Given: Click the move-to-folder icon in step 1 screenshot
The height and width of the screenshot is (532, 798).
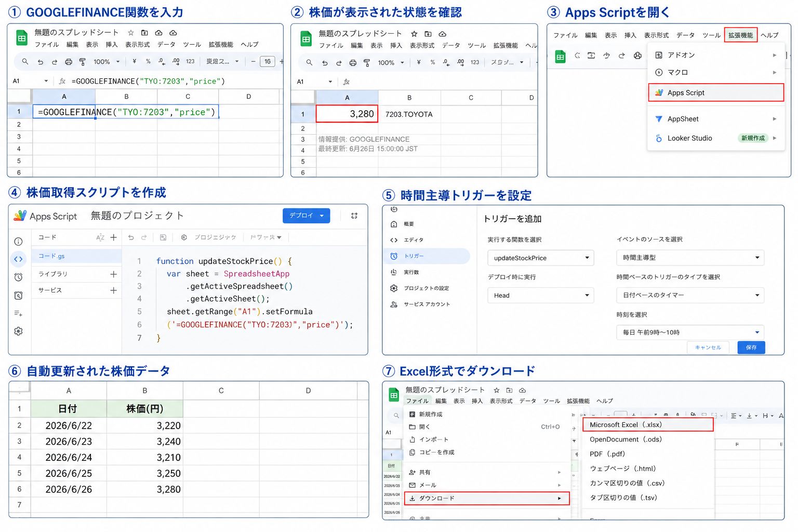Looking at the screenshot, I should click(x=144, y=33).
